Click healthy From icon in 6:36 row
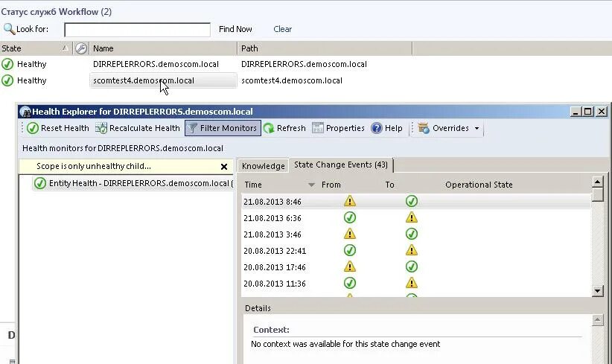 tap(350, 217)
